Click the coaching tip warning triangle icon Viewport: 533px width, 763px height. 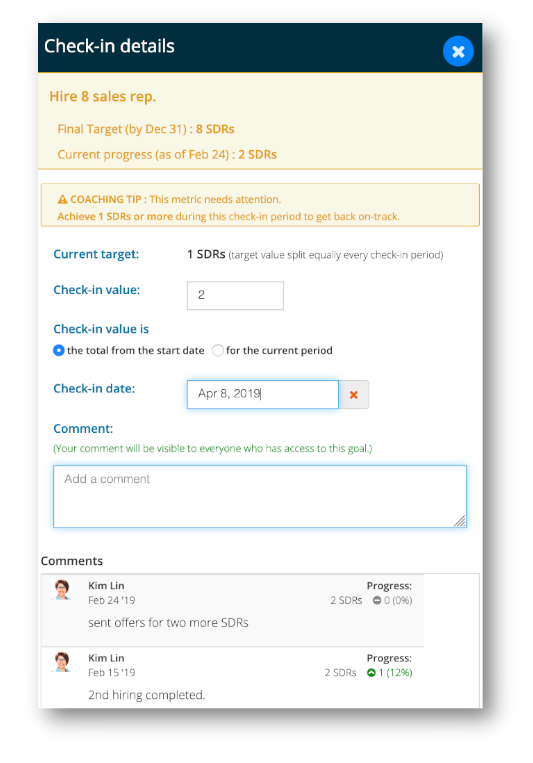coord(62,199)
